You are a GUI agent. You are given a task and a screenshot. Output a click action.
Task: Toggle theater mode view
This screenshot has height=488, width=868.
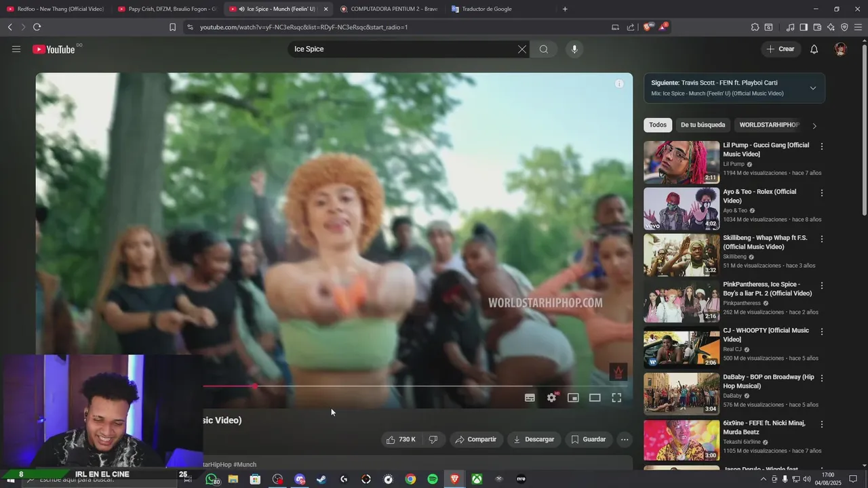(595, 398)
